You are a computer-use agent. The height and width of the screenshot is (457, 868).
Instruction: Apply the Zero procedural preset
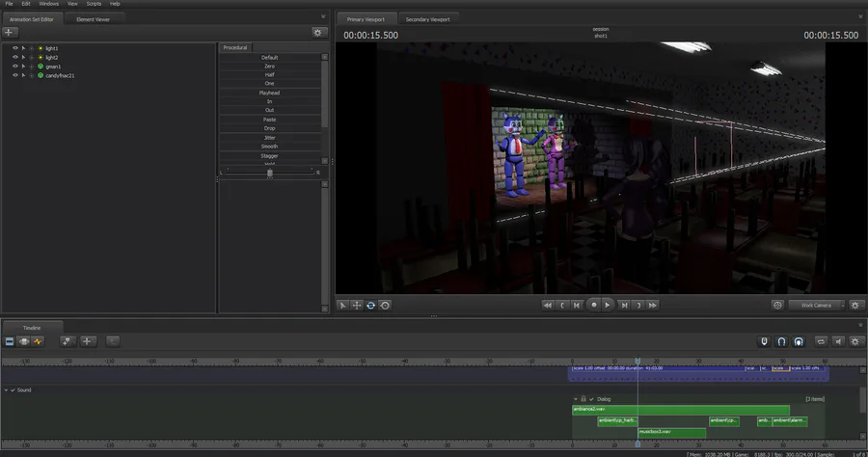[270, 66]
